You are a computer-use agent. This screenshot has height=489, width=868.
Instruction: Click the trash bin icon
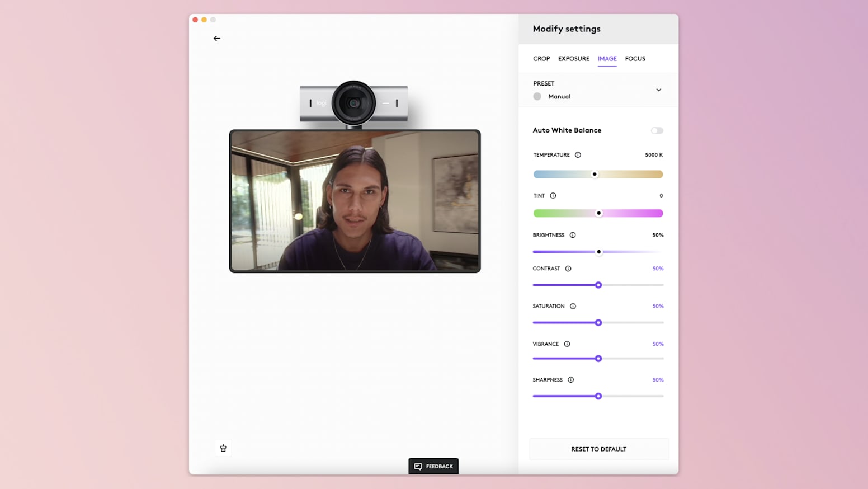[x=223, y=448]
